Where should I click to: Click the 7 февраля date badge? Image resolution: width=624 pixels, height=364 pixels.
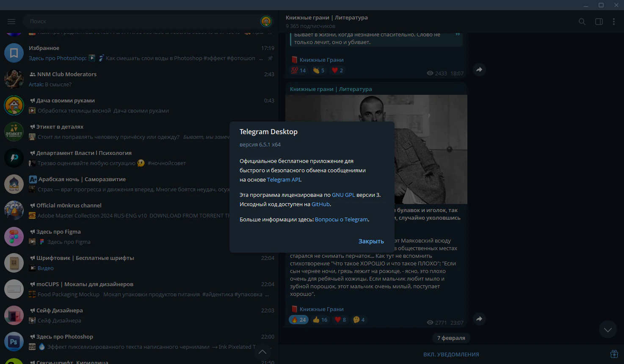[x=451, y=338]
